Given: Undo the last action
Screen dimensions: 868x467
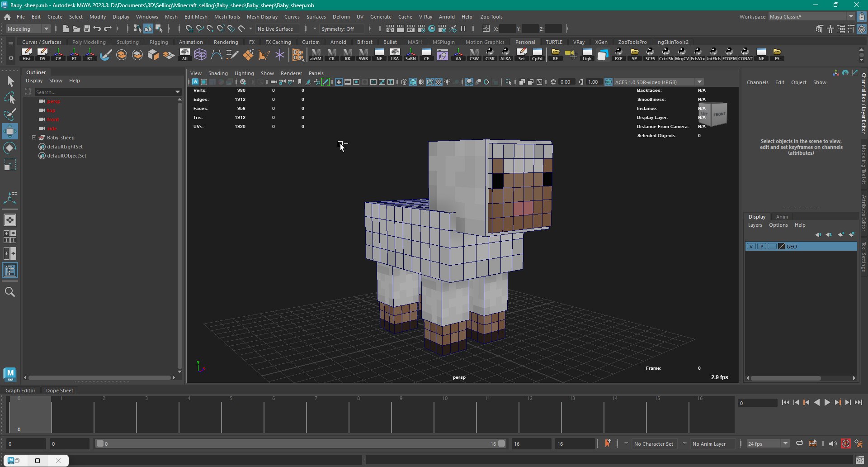Looking at the screenshot, I should 97,29.
